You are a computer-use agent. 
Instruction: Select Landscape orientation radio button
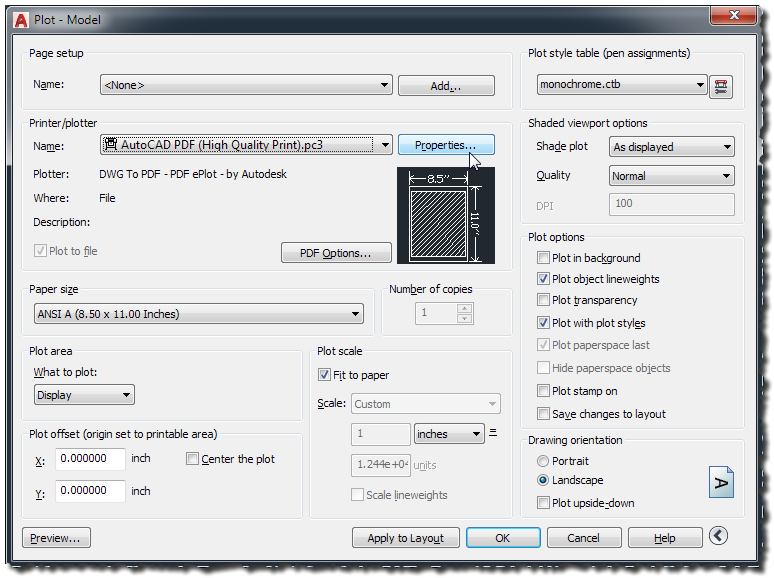(x=542, y=480)
